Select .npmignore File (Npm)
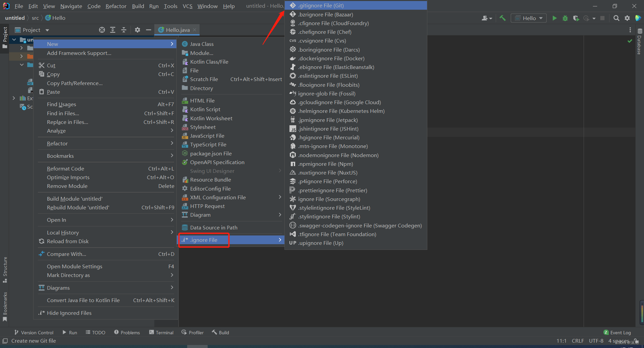The image size is (644, 348). point(356,164)
